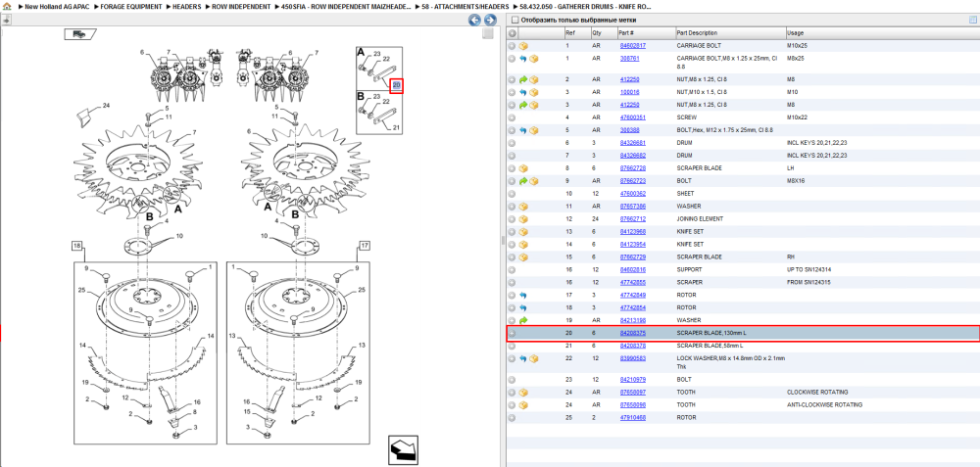Screen dimensions: 980x467
Task: Click the previous page blue arrow
Action: tap(475, 20)
